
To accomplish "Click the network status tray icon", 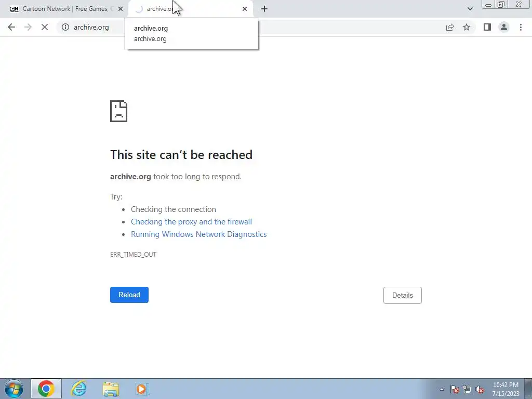I will coord(467,389).
